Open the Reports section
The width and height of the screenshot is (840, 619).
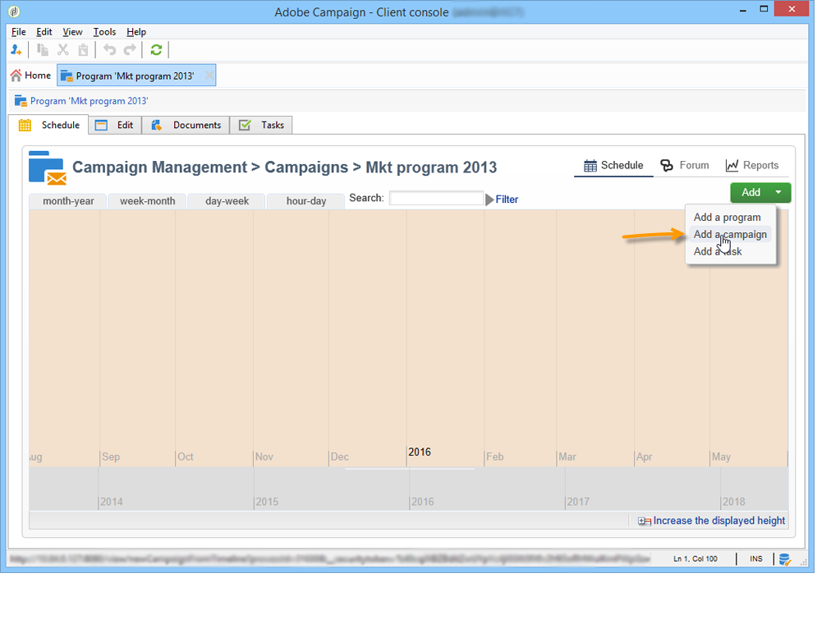click(752, 166)
